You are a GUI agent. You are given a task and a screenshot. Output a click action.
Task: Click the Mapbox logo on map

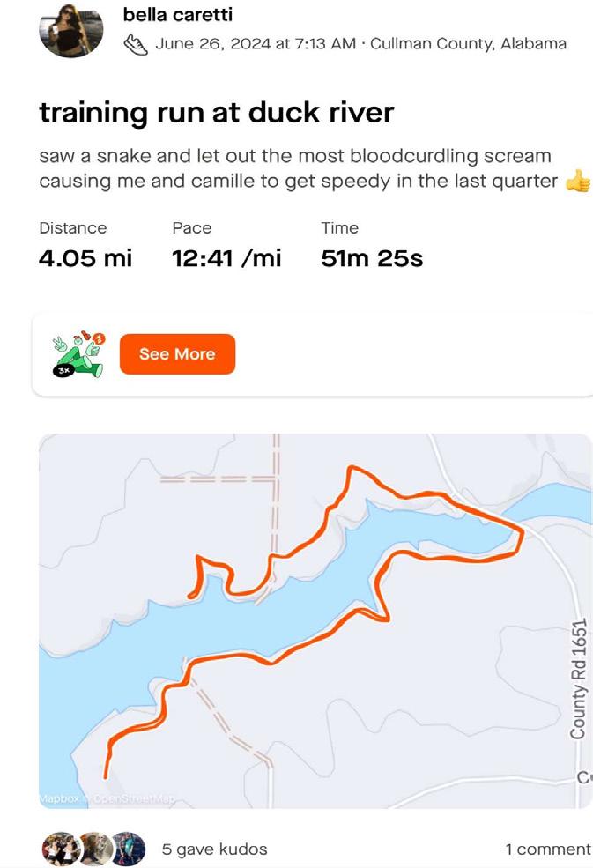pos(59,798)
